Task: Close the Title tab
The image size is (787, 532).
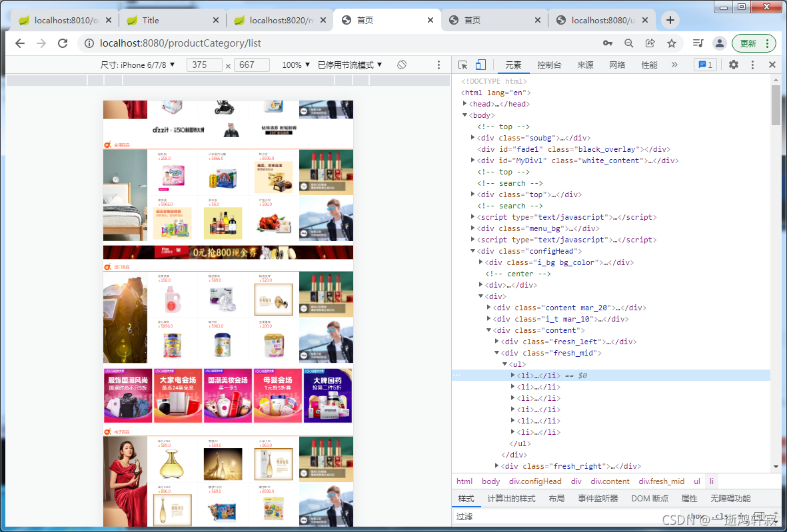Action: 216,20
